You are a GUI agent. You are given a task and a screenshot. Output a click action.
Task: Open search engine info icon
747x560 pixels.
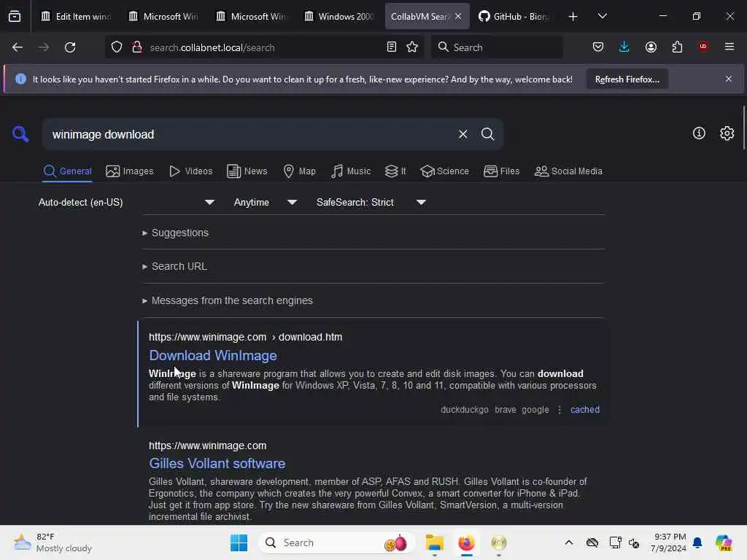coord(699,133)
